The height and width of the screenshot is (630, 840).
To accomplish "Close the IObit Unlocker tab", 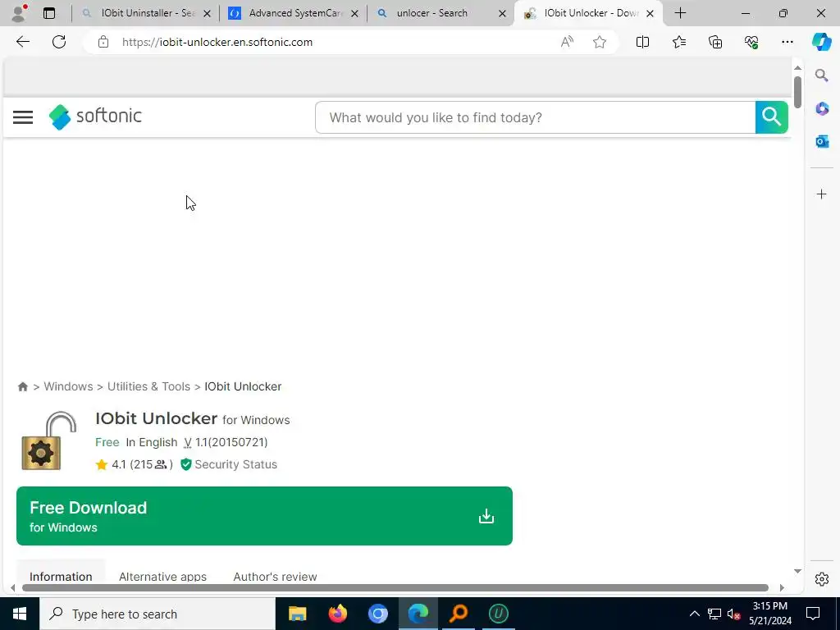I will coord(650,13).
